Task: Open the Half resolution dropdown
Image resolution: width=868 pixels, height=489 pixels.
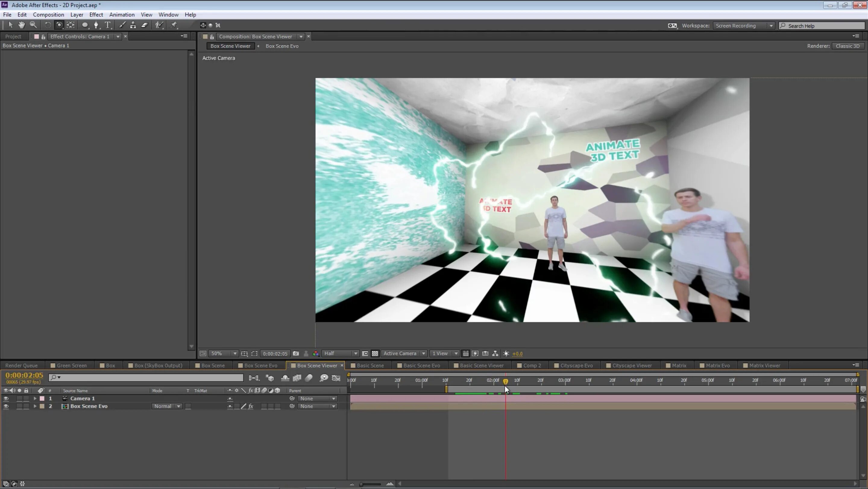Action: tap(340, 354)
